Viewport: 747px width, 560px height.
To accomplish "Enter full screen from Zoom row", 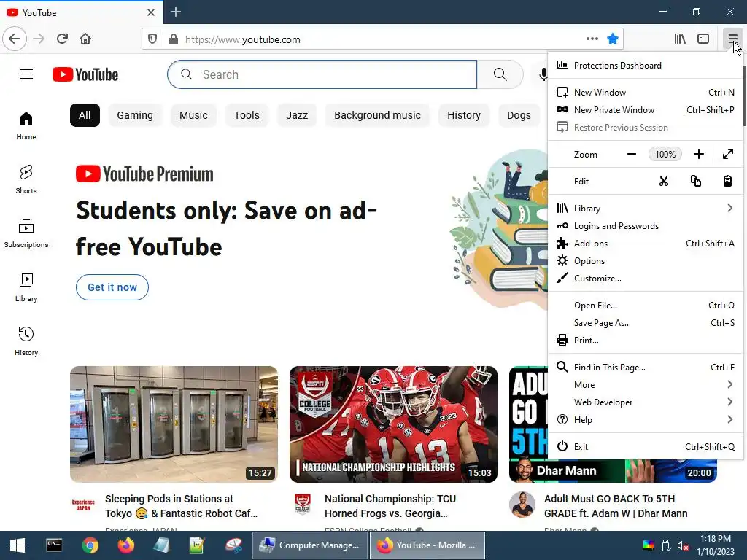I will point(728,154).
